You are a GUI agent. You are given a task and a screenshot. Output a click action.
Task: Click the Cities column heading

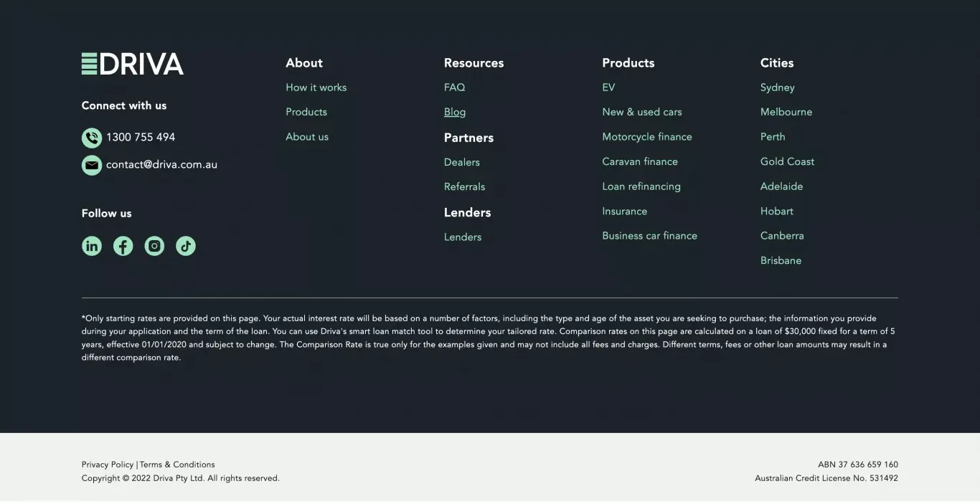point(777,63)
